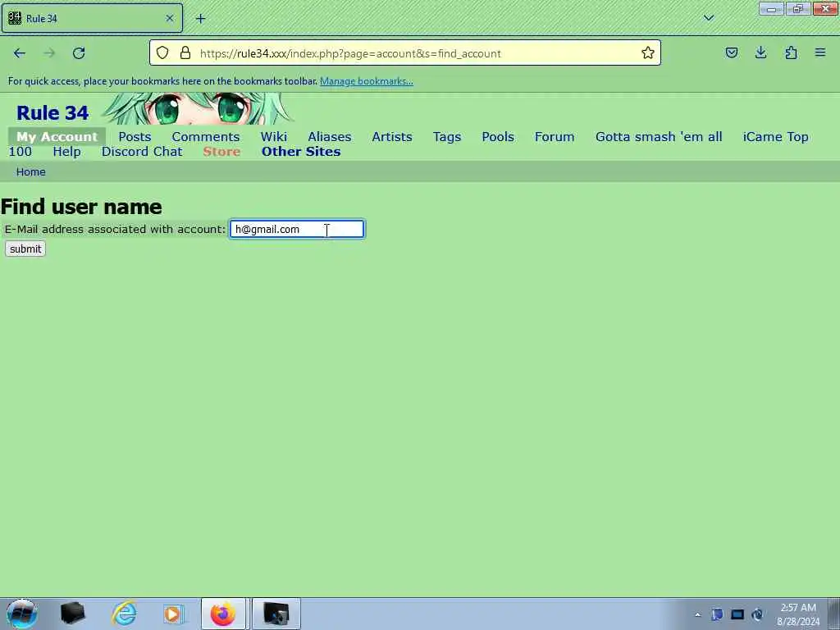Open the Forum menu item

(x=555, y=137)
